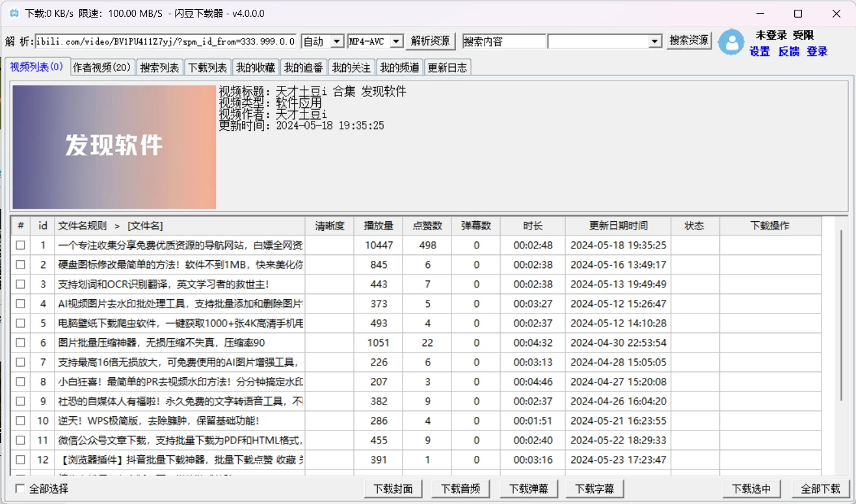Click the 解析资源 button

(x=431, y=41)
